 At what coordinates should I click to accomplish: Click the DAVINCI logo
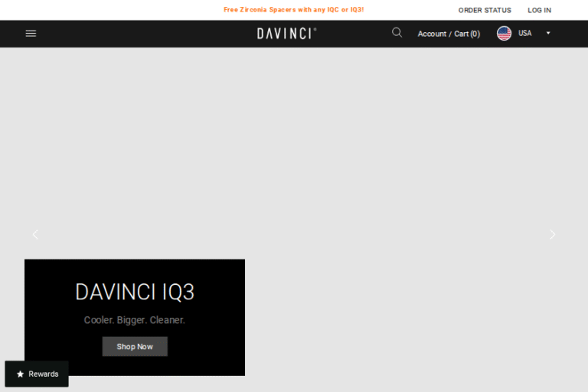point(286,34)
